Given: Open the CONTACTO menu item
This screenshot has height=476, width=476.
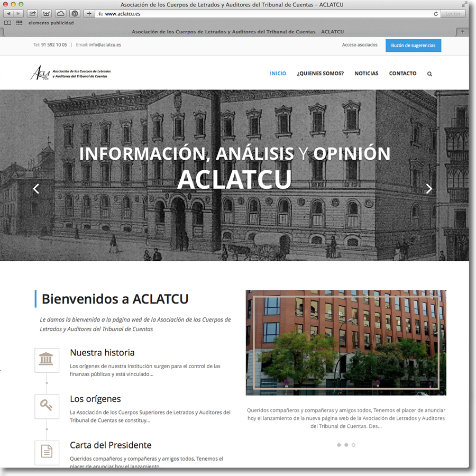Looking at the screenshot, I should coord(403,74).
